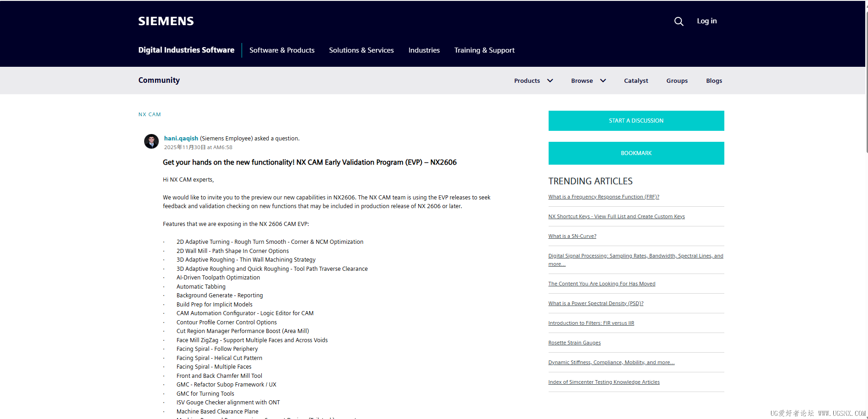Open 'NX Shortcut Keys' trending article

[617, 216]
